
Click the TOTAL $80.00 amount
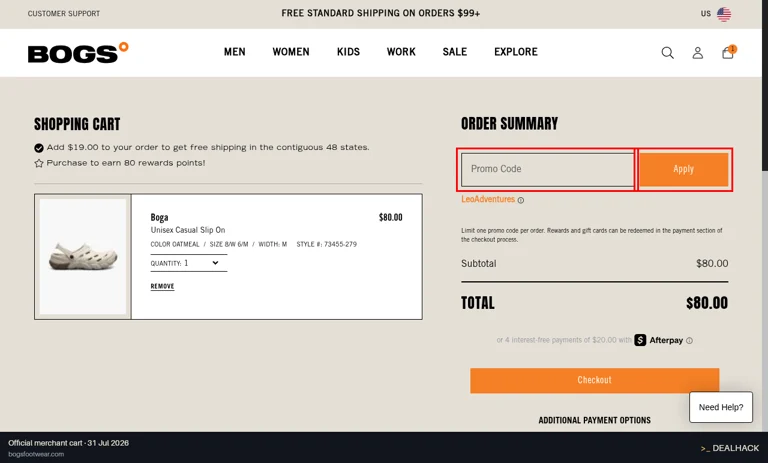tap(707, 303)
